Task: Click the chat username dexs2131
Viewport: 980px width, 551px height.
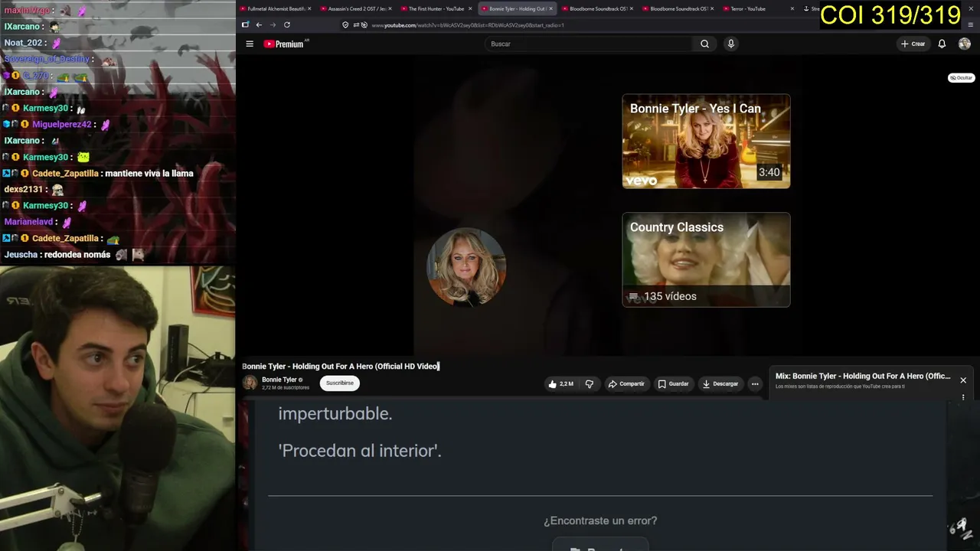Action: coord(24,190)
